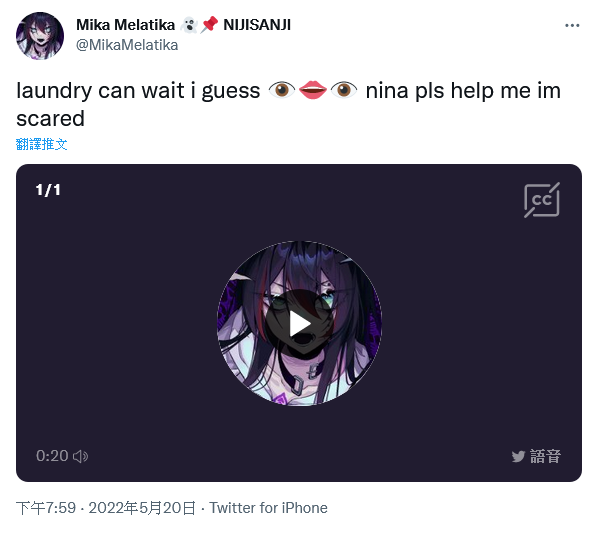Click the right eye emoji in tweet
Screen dimensions: 598x533
(344, 91)
